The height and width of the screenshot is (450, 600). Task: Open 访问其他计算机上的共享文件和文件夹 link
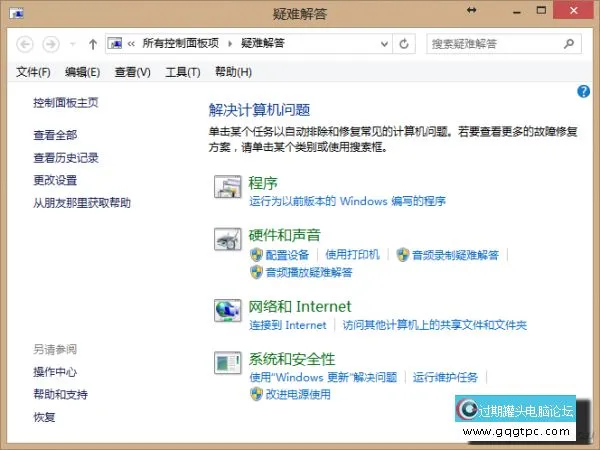[x=435, y=325]
